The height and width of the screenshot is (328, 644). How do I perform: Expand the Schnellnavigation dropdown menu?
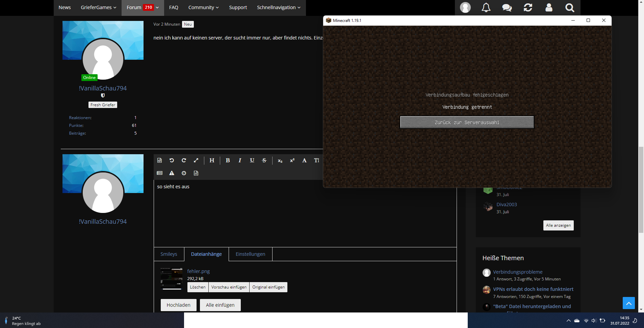pyautogui.click(x=279, y=7)
